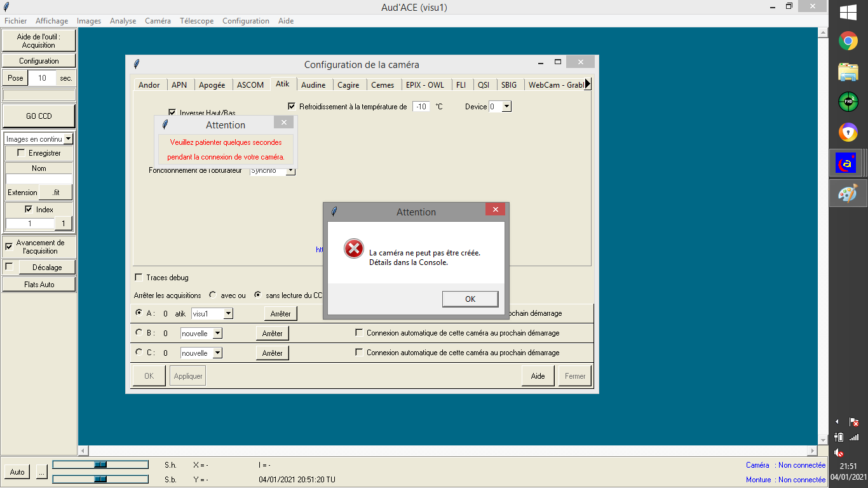Viewport: 868px width, 488px height.
Task: Open the Images en continu dropdown
Action: pos(69,139)
